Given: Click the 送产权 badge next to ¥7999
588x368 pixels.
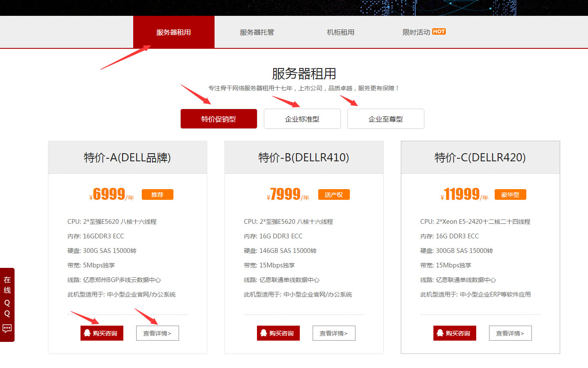Looking at the screenshot, I should tap(334, 195).
